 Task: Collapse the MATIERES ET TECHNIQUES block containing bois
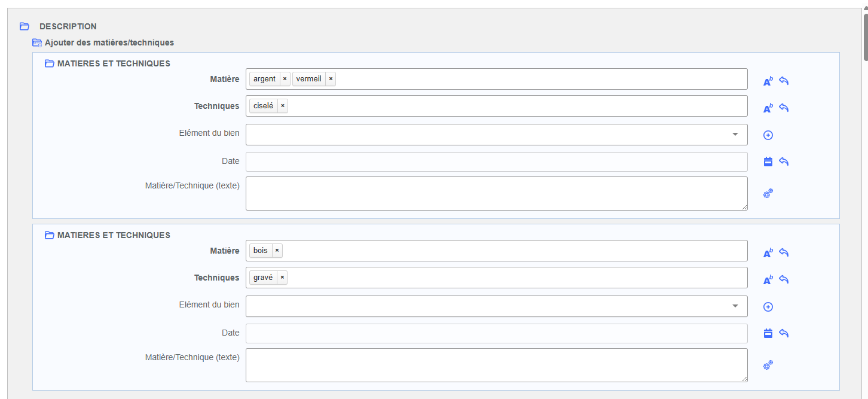(50, 235)
